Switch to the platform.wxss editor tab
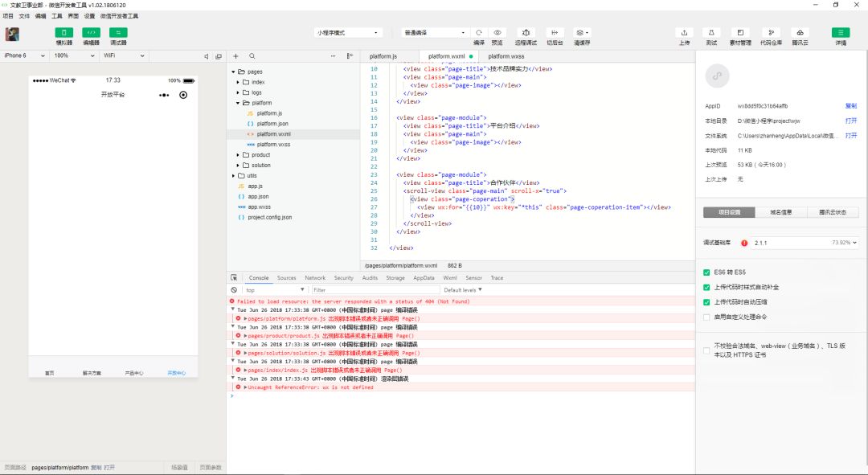The image size is (868, 475). (x=506, y=56)
